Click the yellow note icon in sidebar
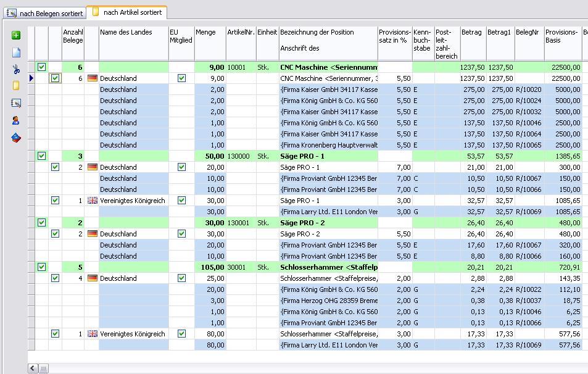The height and width of the screenshot is (374, 588). point(16,86)
